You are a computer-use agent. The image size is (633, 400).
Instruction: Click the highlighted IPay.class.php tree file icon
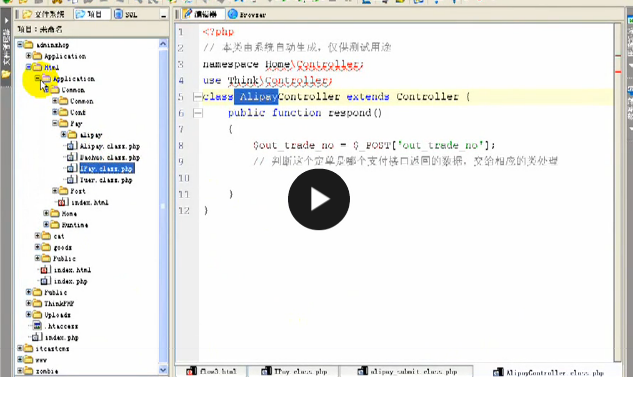(x=72, y=168)
